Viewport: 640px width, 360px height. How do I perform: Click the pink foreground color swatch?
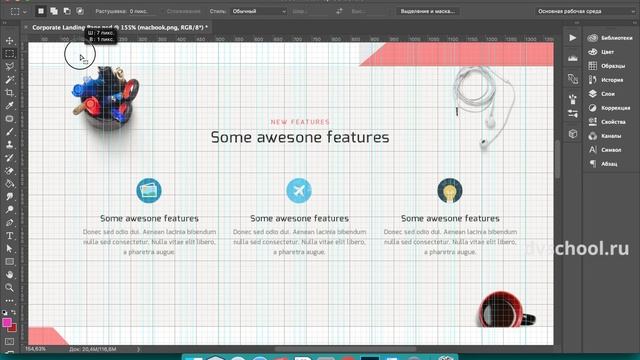tap(6, 323)
